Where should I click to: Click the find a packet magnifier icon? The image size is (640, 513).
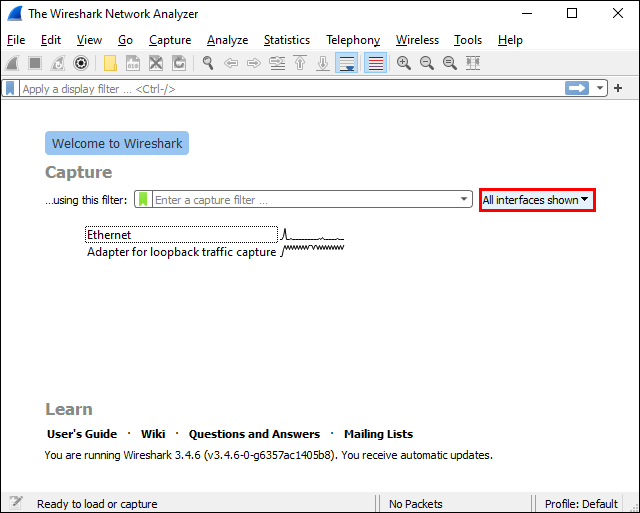click(208, 63)
